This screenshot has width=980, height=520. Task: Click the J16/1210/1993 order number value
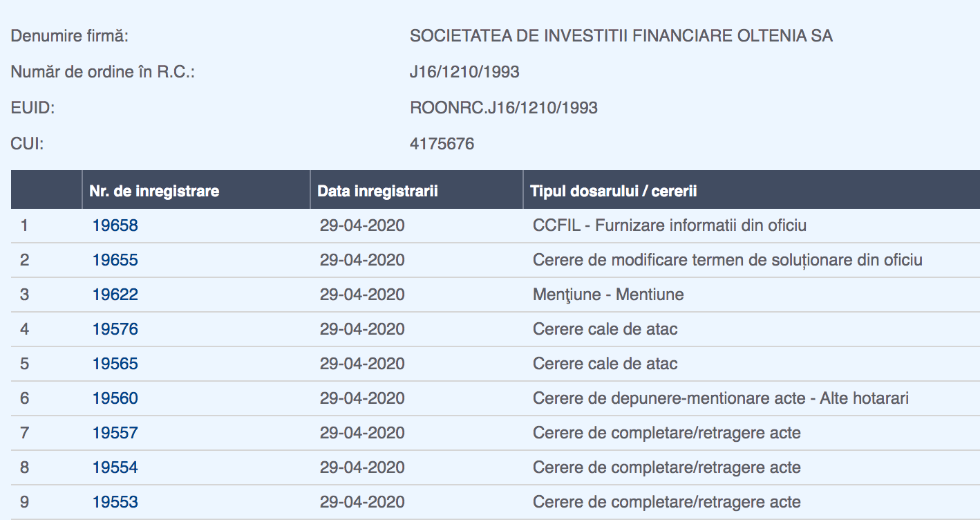pos(464,72)
